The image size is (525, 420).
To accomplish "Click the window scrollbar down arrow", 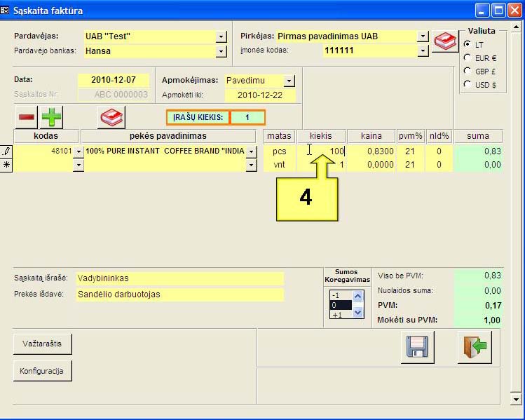I will point(516,399).
